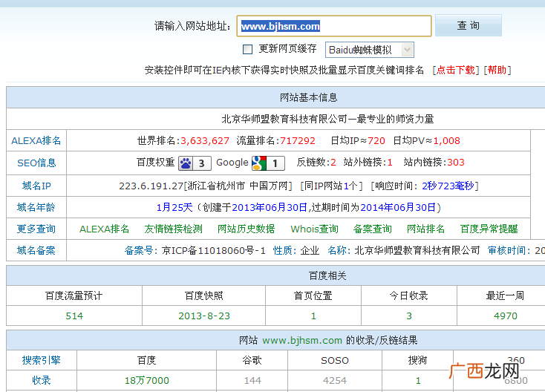The height and width of the screenshot is (392, 545).
Task: Toggle the 更新网页缓存 checkbox
Action: pos(247,49)
